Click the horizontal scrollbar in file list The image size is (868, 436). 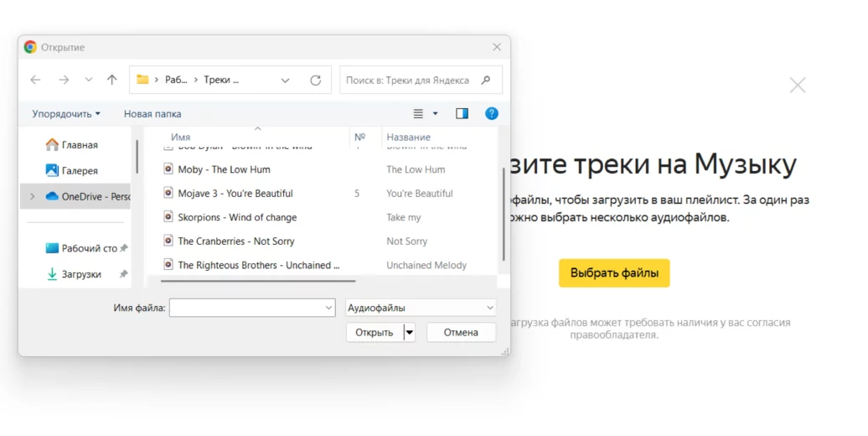[258, 282]
